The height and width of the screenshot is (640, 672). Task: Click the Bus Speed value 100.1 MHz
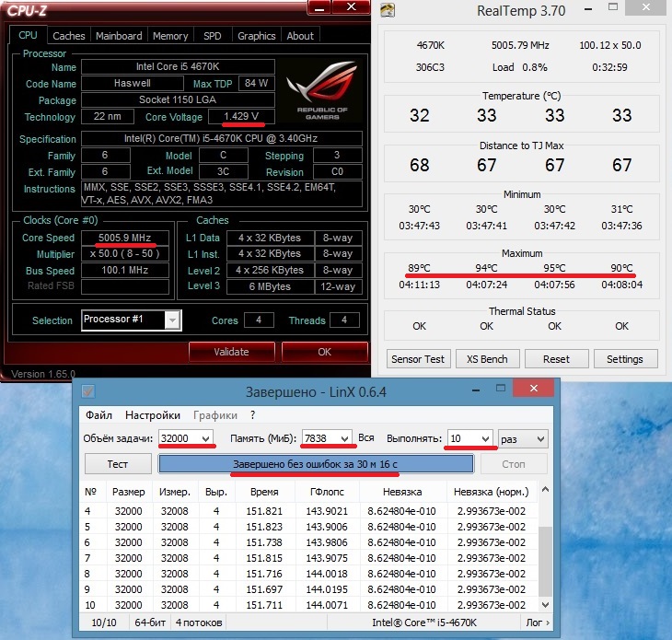pyautogui.click(x=124, y=270)
